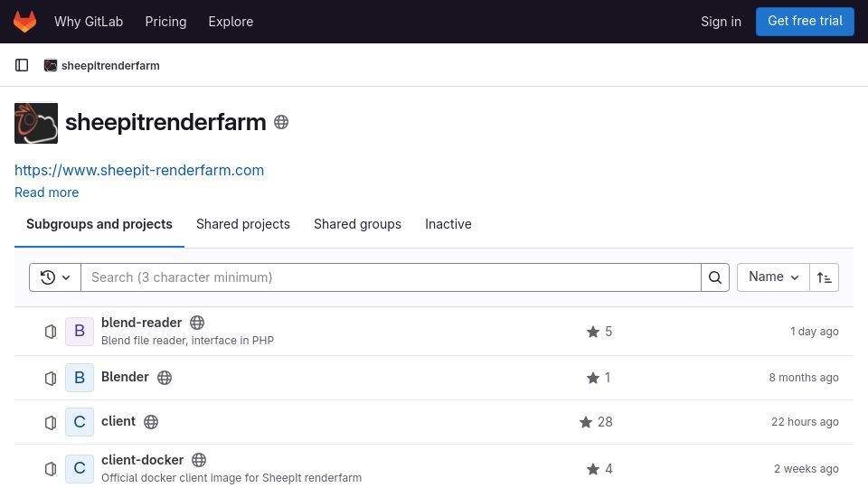Open the Pricing page
The width and height of the screenshot is (868, 488).
165,22
